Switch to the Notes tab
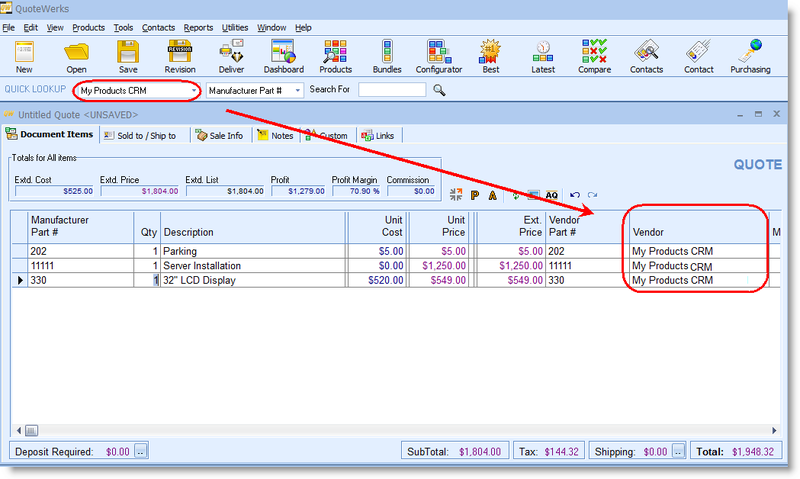The width and height of the screenshot is (800, 479). pos(276,136)
